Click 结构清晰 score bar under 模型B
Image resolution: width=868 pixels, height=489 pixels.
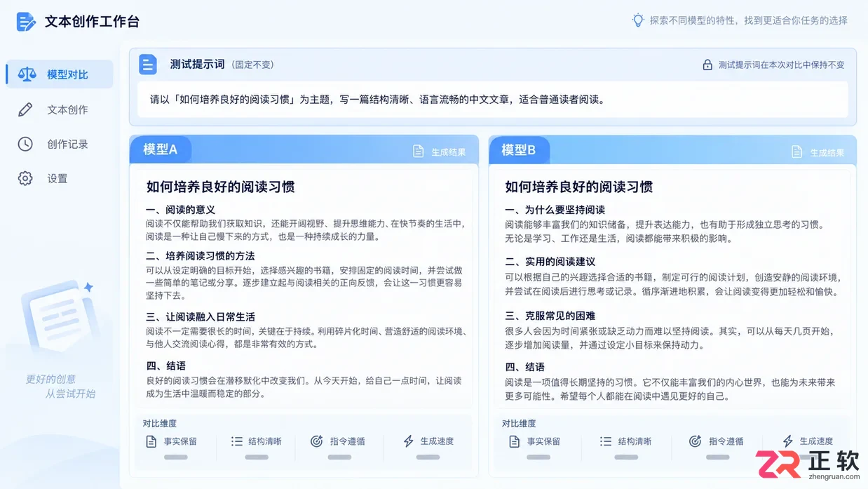point(626,457)
